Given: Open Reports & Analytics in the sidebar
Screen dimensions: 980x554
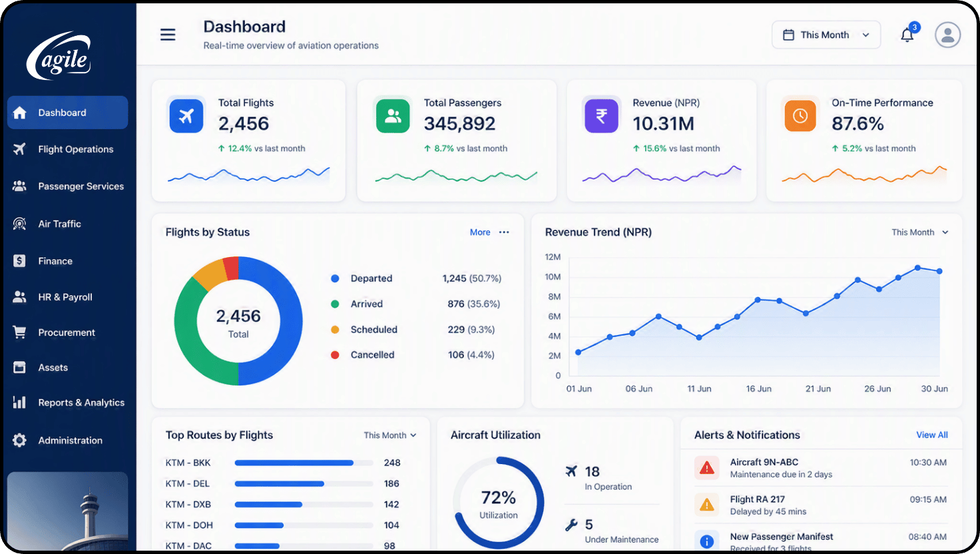Looking at the screenshot, I should [67, 402].
